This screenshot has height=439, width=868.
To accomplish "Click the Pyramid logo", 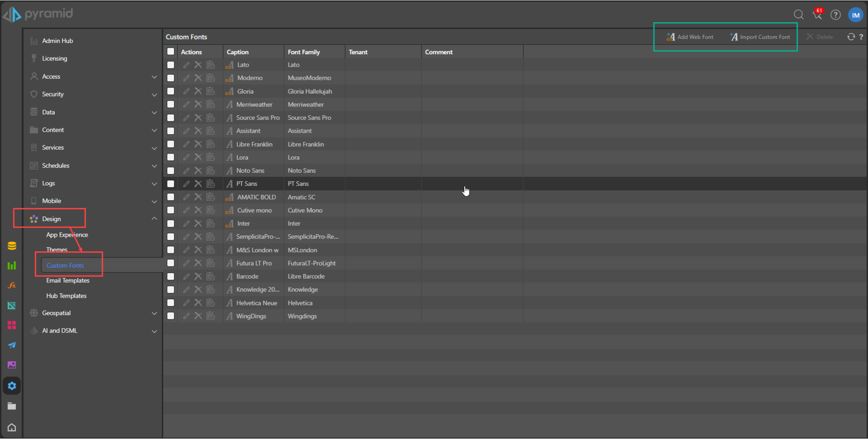I will pyautogui.click(x=38, y=14).
